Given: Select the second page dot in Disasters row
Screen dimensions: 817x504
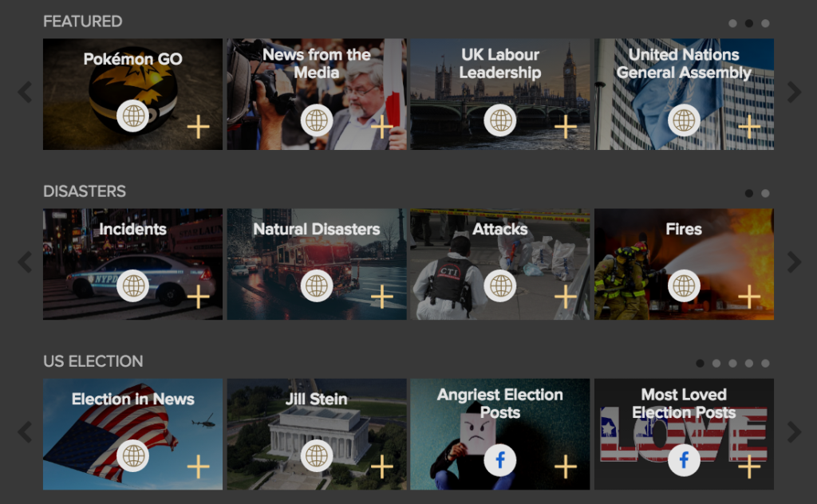Looking at the screenshot, I should pyautogui.click(x=765, y=193).
